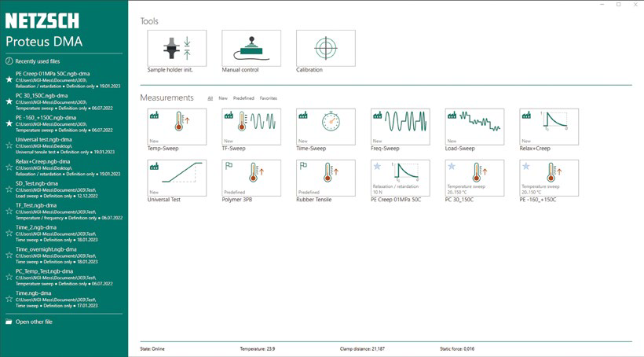Start a new Freq-Sweep measurement
The image size is (644, 357).
tap(401, 127)
